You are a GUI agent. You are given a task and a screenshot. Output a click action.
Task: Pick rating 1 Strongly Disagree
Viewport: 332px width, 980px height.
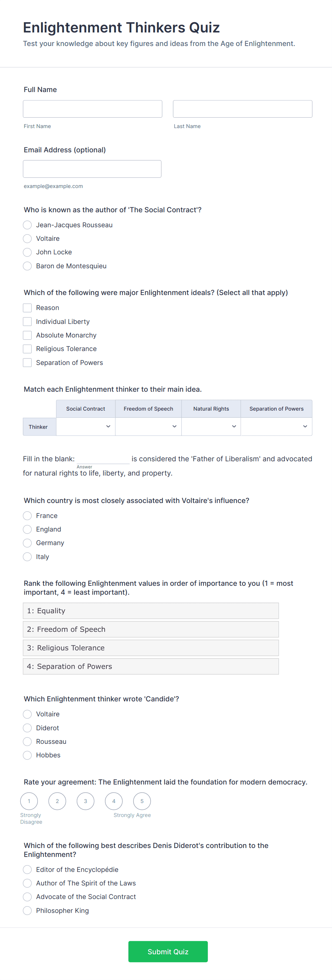29,801
